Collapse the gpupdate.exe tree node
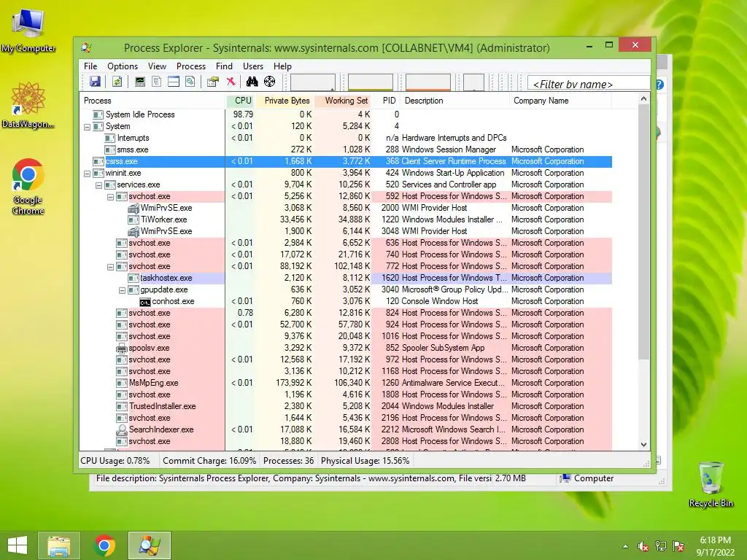Viewport: 747px width, 560px height. (122, 290)
